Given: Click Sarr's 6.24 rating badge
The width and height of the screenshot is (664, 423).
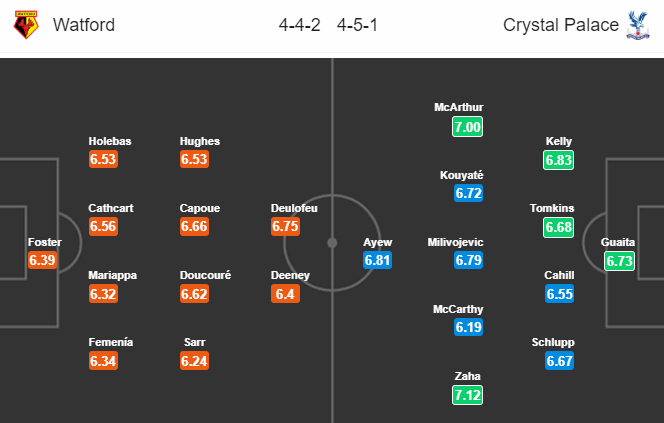Looking at the screenshot, I should pos(194,361).
